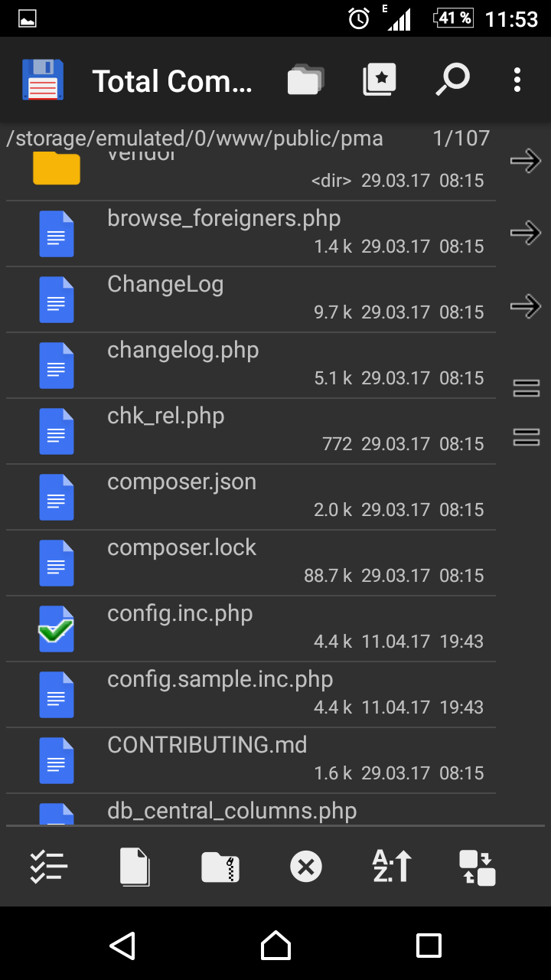The height and width of the screenshot is (980, 551).
Task: Tap the search magnifier icon
Action: pos(452,80)
